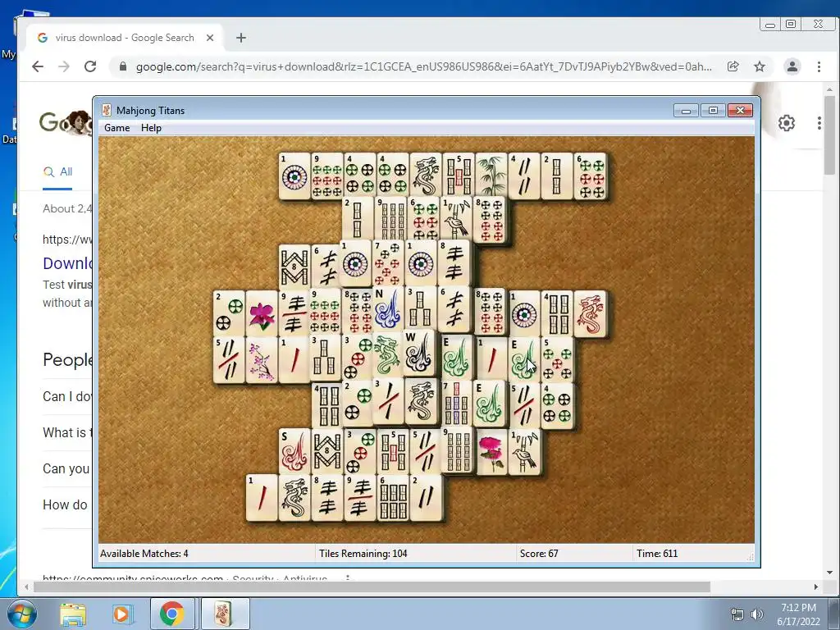Viewport: 840px width, 630px height.
Task: Open Google search settings gear
Action: click(787, 123)
